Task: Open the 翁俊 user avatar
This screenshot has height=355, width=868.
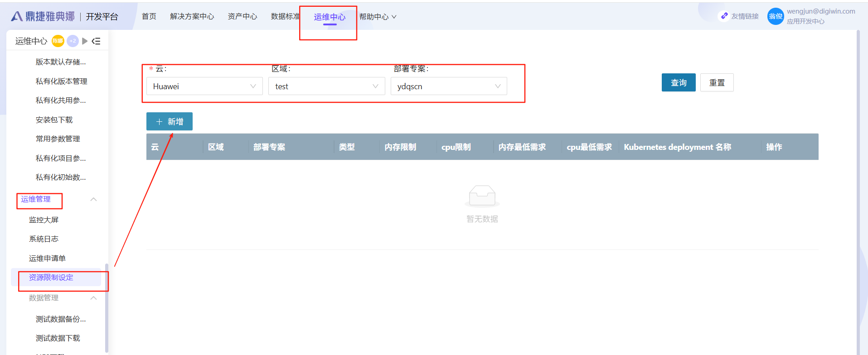Action: [776, 16]
